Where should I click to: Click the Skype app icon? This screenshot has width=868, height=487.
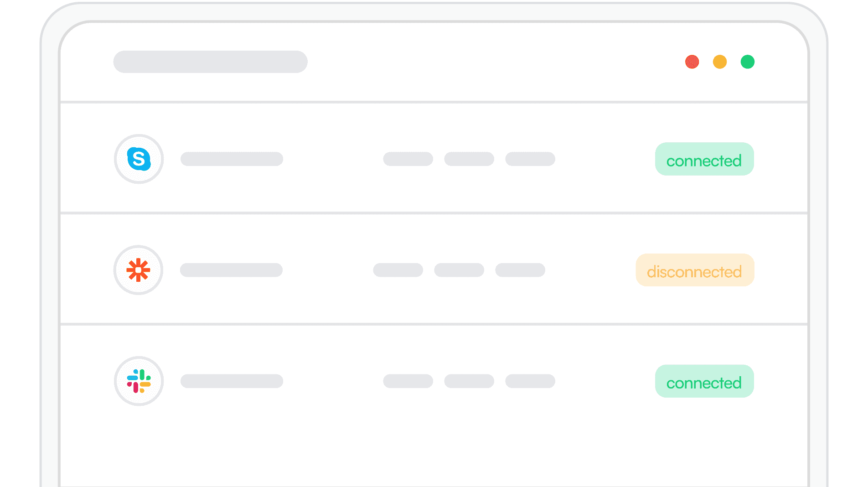[139, 159]
